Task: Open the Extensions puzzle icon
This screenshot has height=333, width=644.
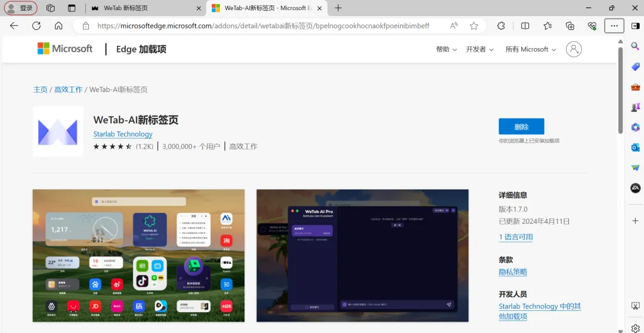Action: tap(501, 26)
